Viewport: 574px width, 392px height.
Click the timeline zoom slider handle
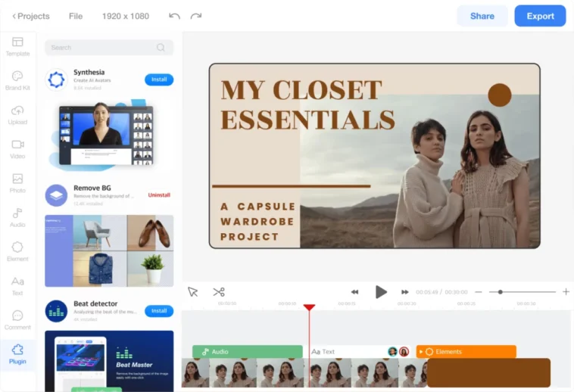tap(501, 292)
